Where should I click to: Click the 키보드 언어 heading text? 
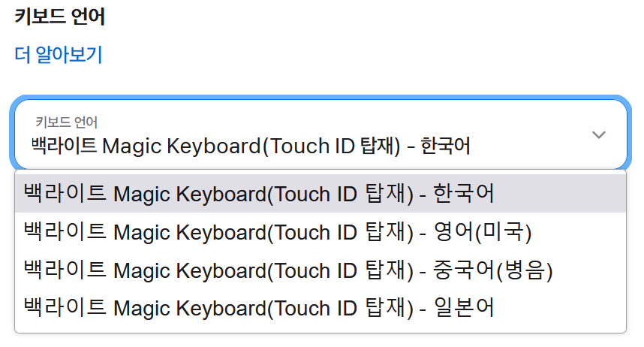coord(60,17)
